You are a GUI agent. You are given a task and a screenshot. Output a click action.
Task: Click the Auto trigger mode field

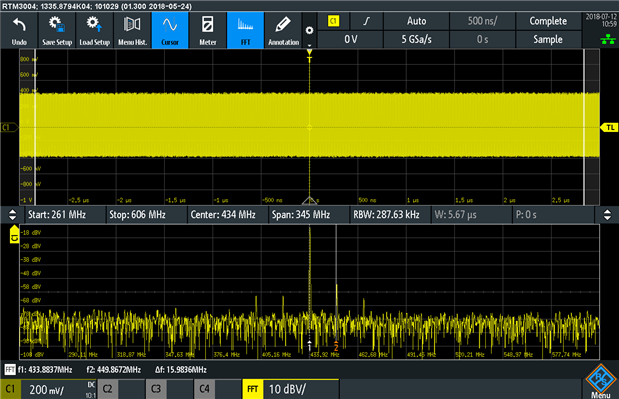416,21
